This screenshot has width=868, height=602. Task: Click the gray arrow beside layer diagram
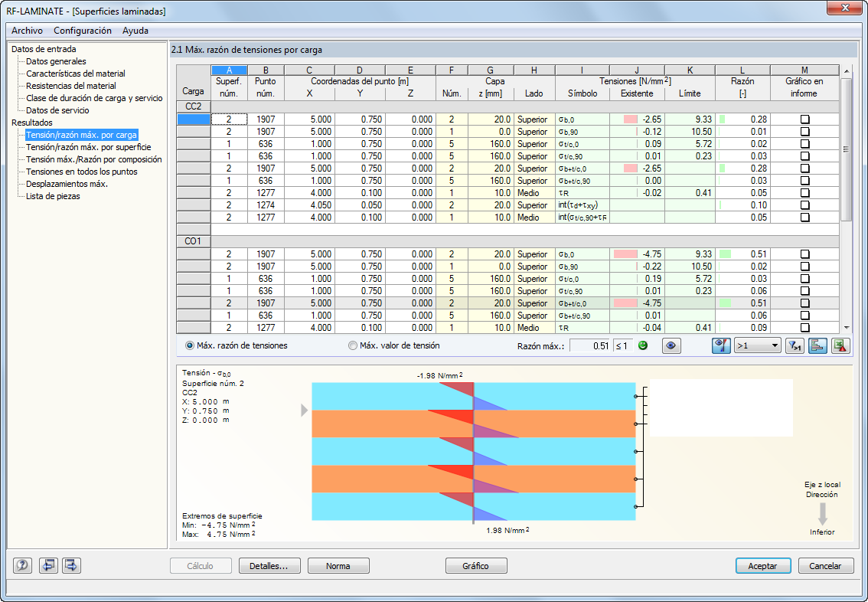304,411
